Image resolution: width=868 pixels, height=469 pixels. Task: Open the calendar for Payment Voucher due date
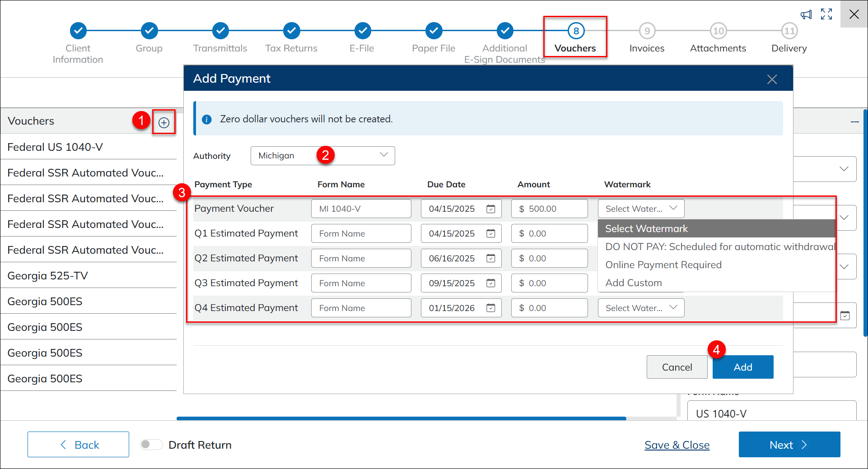click(x=490, y=209)
